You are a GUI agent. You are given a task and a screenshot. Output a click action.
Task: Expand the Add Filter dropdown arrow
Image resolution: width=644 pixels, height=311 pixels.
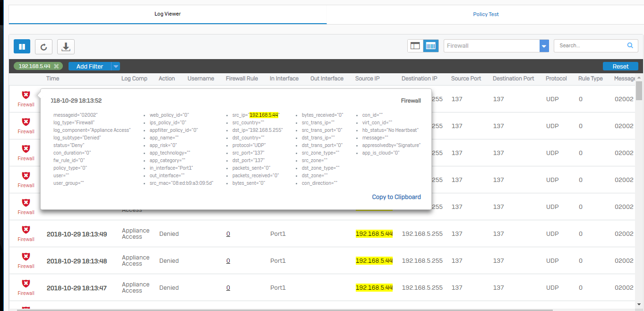[116, 66]
